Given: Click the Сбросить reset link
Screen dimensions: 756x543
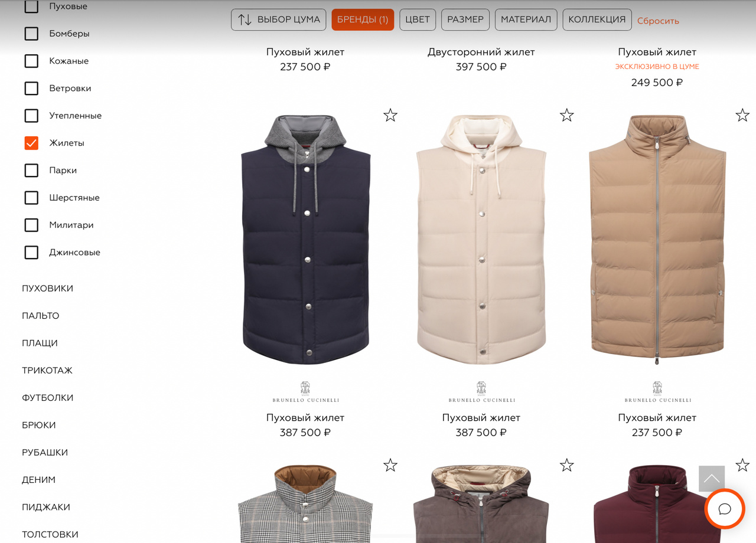Looking at the screenshot, I should 658,21.
